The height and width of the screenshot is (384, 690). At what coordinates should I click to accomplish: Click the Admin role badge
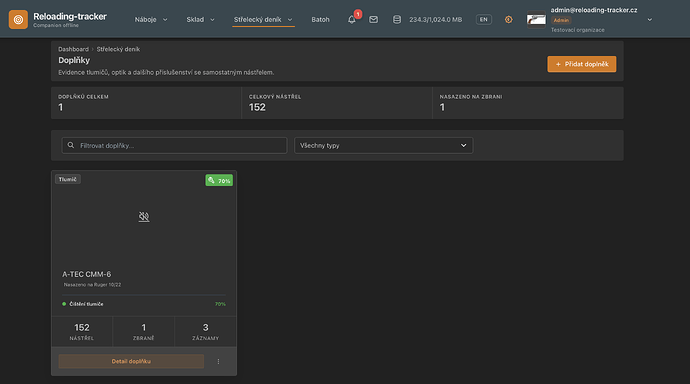(x=561, y=20)
